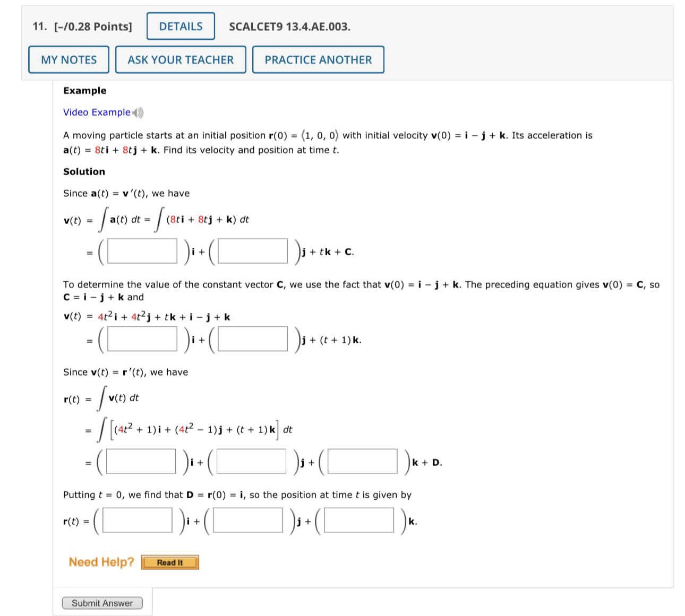This screenshot has height=616, width=685.
Task: Click PRACTICE ANOTHER
Action: coord(318,59)
